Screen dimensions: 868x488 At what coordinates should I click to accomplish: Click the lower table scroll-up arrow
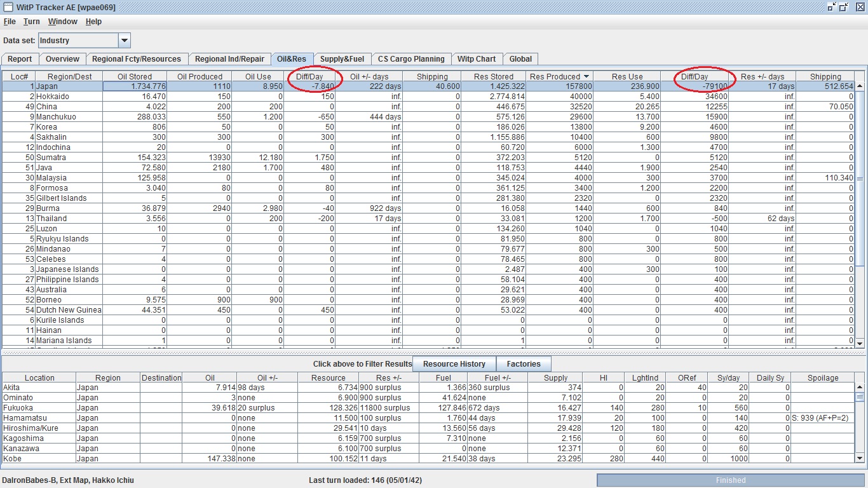[x=860, y=387]
